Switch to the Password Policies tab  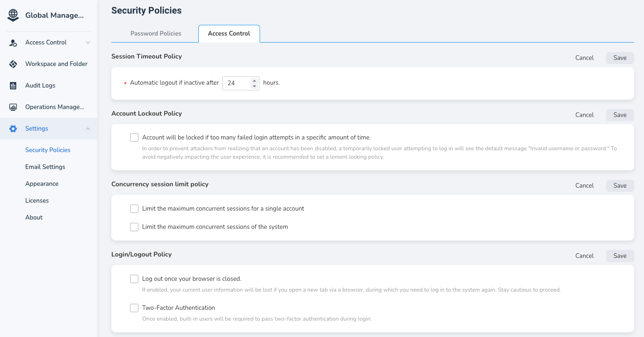(156, 34)
